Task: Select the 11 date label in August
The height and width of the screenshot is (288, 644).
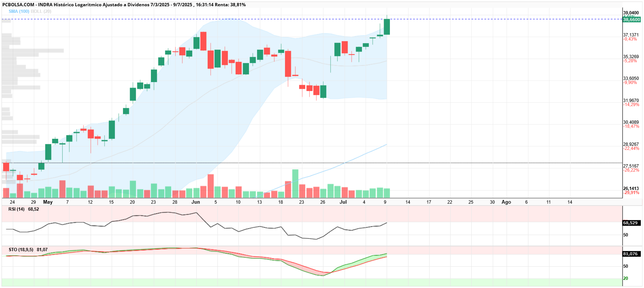Action: pos(549,202)
